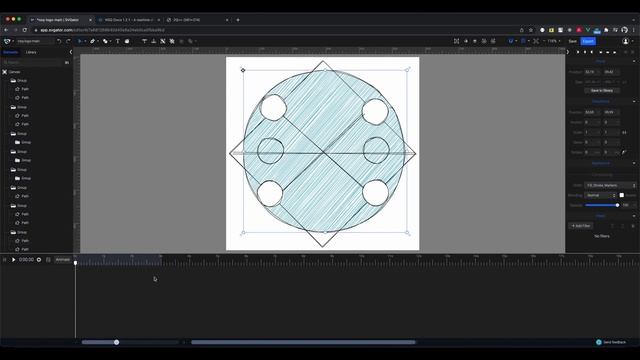Toggle the record button next to timecode

pos(39,260)
